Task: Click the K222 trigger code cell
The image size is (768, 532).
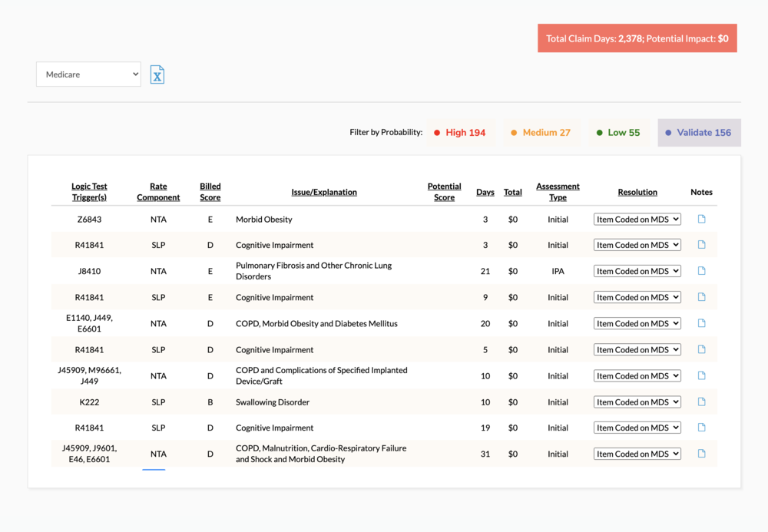Action: [89, 401]
